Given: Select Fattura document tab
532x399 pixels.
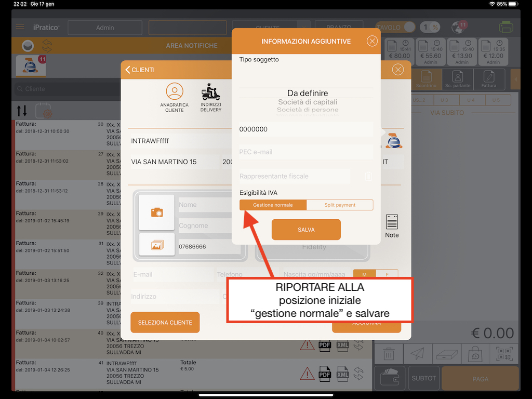Looking at the screenshot, I should (488, 79).
